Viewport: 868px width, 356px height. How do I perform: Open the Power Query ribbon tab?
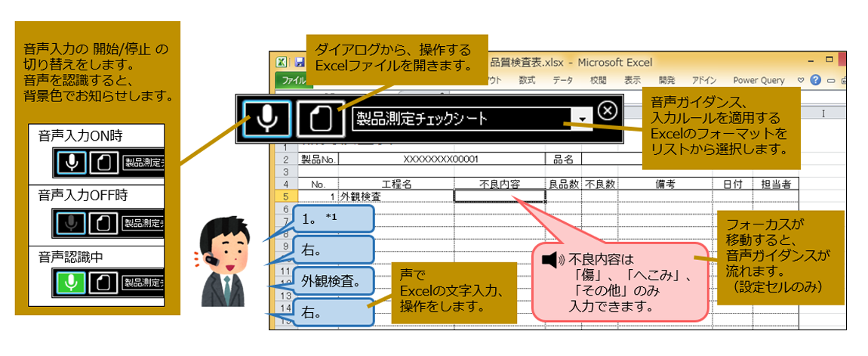[x=758, y=80]
